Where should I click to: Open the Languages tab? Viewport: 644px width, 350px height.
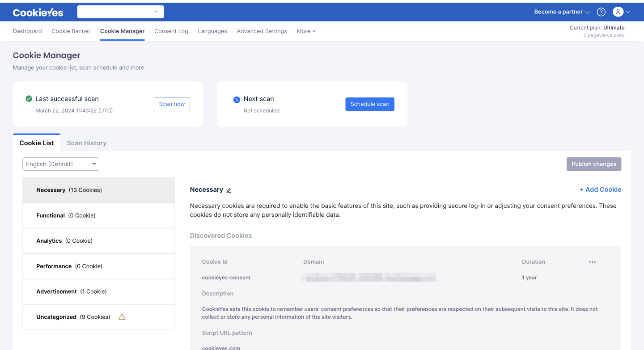[212, 31]
